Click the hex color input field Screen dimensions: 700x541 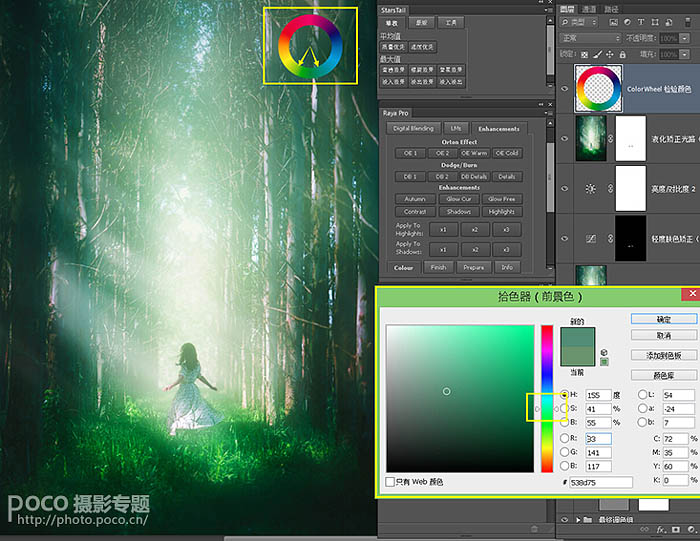[x=600, y=483]
